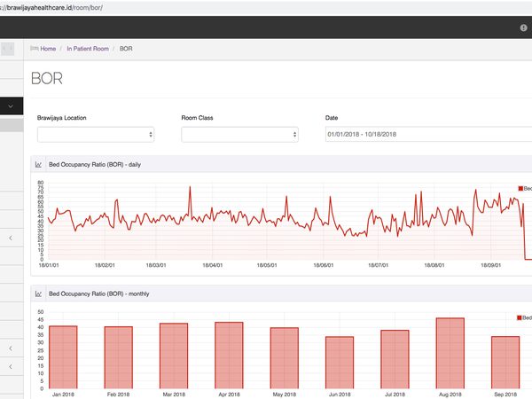Click the sidebar collapse arrows icon
The height and width of the screenshot is (399, 532).
tap(7, 49)
